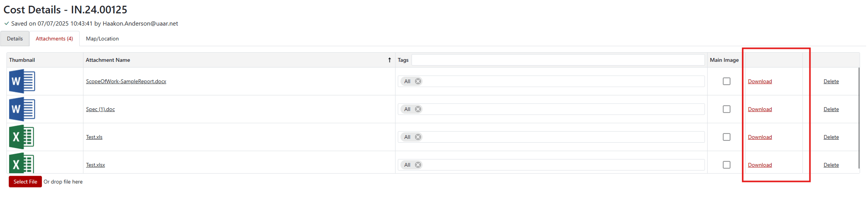Image resolution: width=868 pixels, height=198 pixels.
Task: Remove the All tag from ScopeOfWork-SampleReport.docx
Action: point(418,81)
